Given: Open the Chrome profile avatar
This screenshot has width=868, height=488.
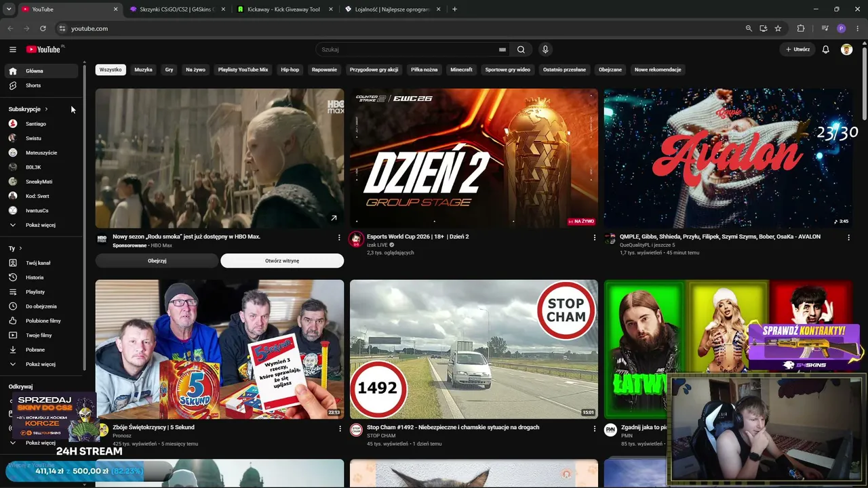Looking at the screenshot, I should (x=842, y=28).
